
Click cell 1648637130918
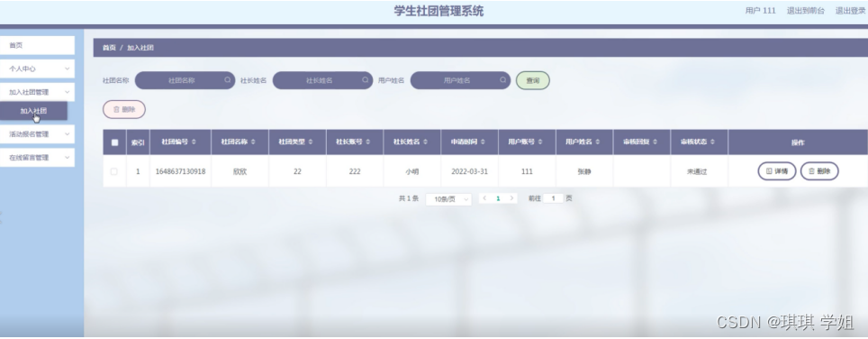[180, 171]
